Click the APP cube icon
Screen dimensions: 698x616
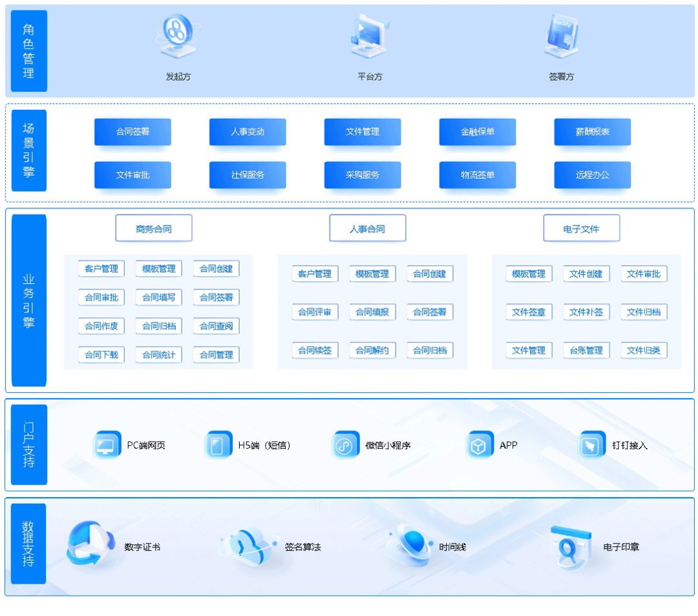point(480,445)
